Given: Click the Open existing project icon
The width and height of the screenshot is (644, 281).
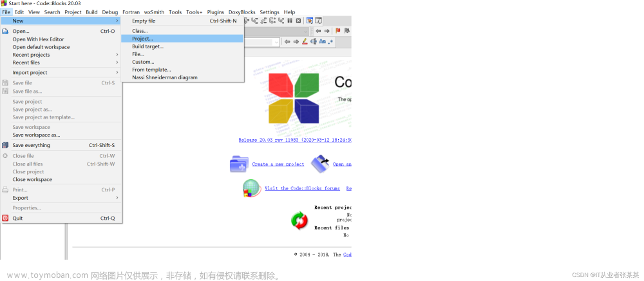Looking at the screenshot, I should click(x=320, y=164).
